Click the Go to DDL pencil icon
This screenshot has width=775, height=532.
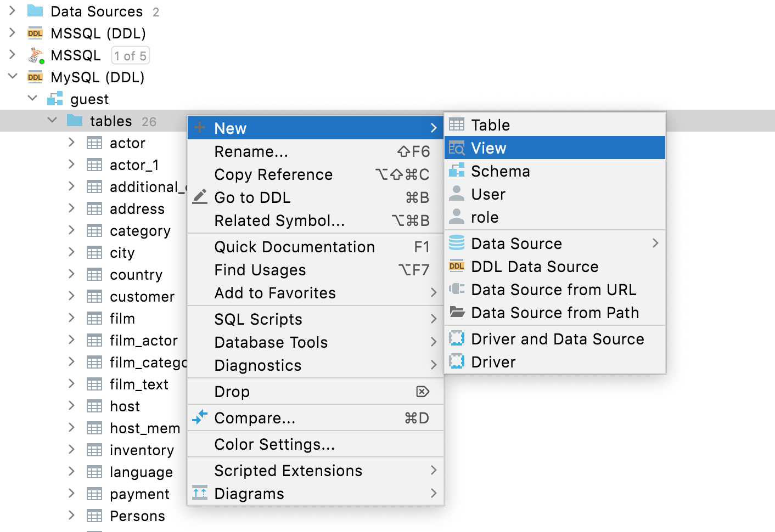click(x=200, y=197)
